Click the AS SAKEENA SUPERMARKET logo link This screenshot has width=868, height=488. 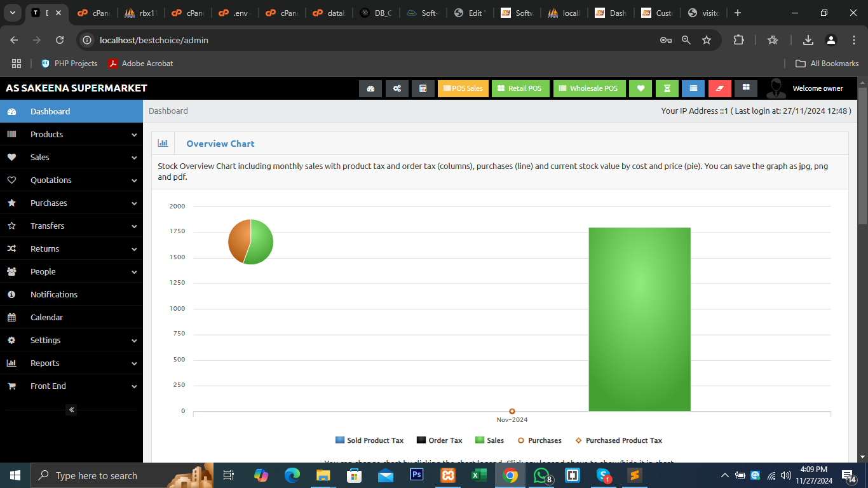(76, 88)
